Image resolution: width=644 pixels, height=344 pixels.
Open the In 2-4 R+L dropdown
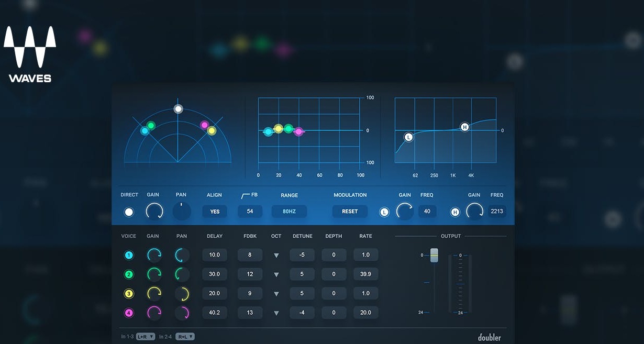coord(185,337)
